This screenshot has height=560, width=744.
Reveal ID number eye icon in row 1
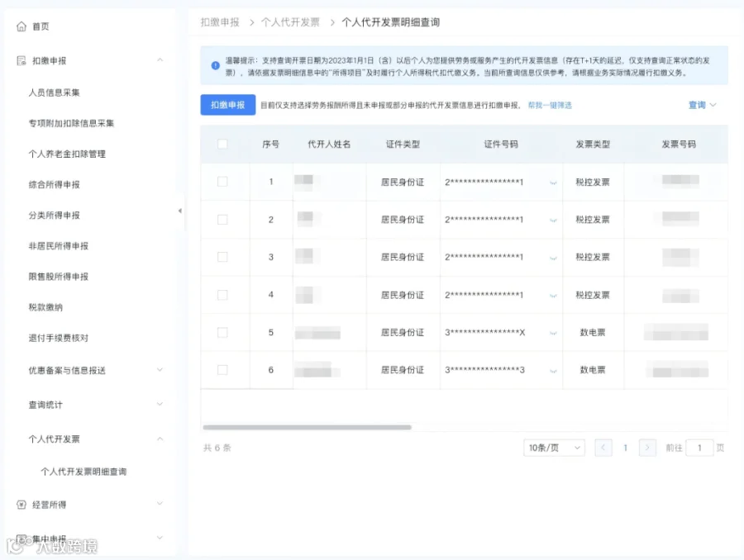[x=553, y=183]
